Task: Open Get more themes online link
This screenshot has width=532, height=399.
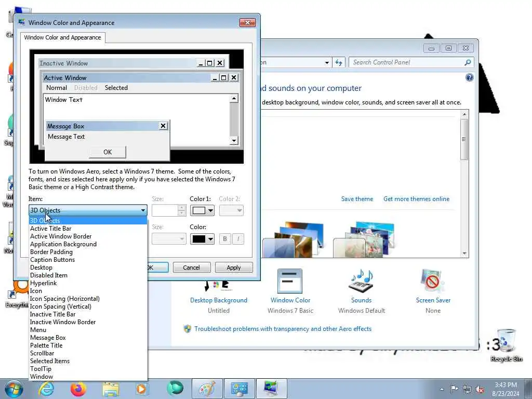Action: 416,199
